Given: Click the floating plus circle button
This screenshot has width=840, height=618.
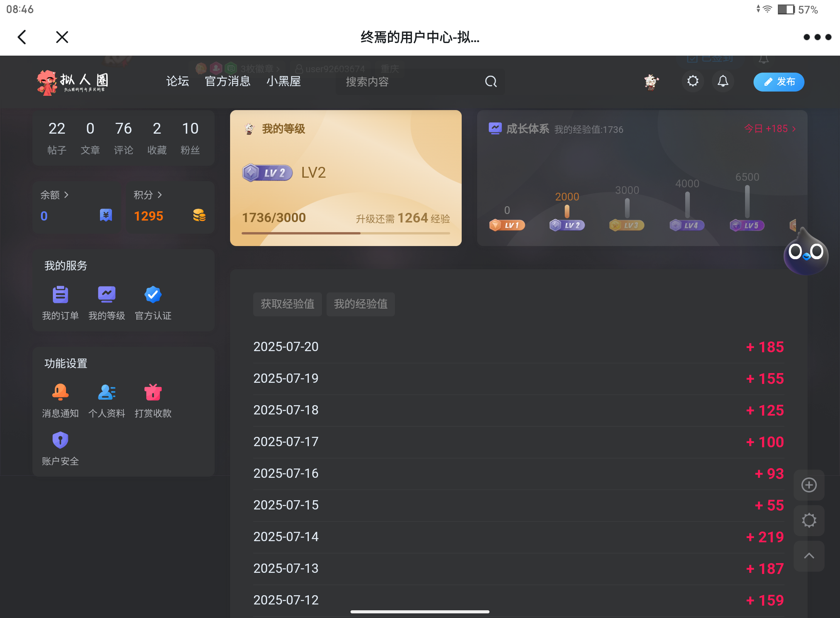Looking at the screenshot, I should point(809,485).
